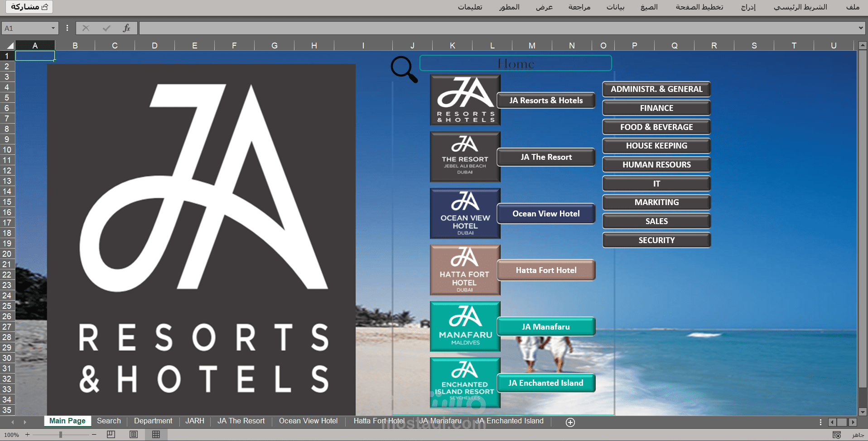Select column header D
Screen dimensions: 868x441
(154, 45)
